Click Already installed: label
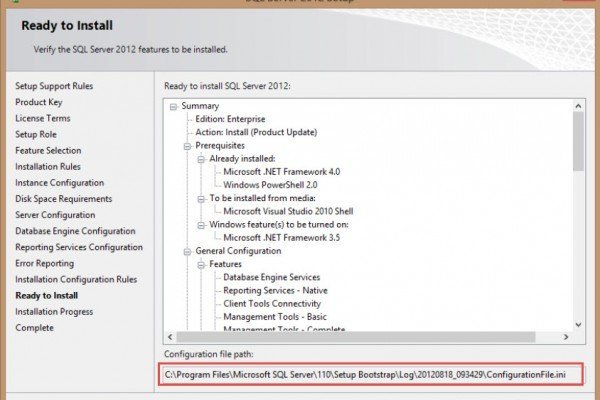 pos(242,158)
